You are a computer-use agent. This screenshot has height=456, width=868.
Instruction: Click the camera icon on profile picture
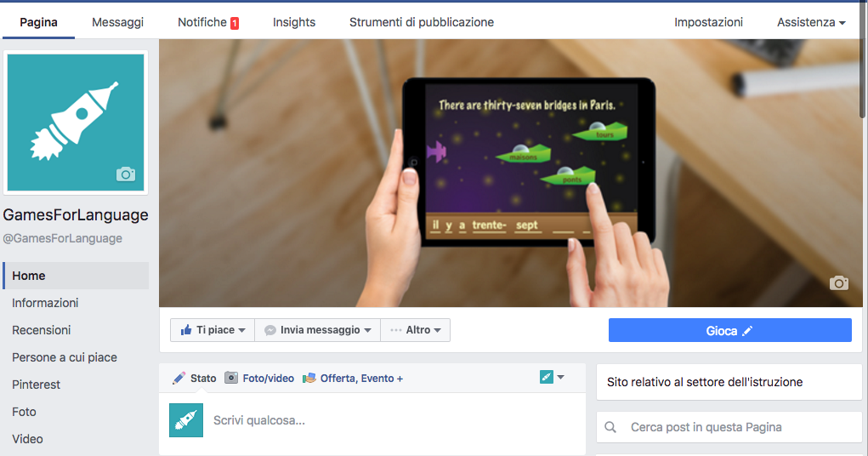click(x=126, y=174)
